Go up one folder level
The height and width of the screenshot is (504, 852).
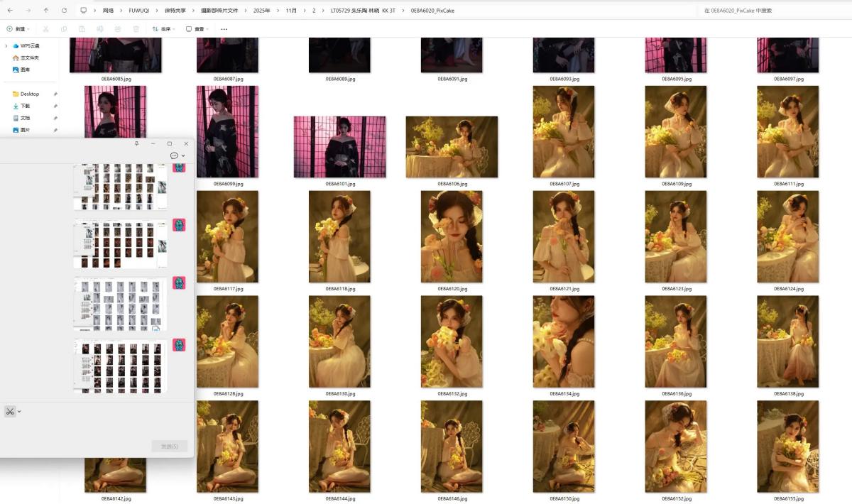tap(46, 11)
